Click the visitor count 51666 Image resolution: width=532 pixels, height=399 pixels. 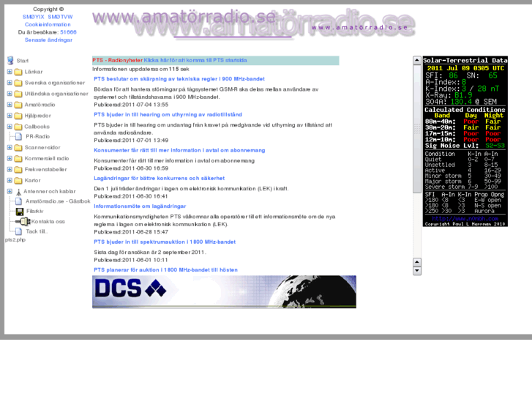pyautogui.click(x=68, y=32)
